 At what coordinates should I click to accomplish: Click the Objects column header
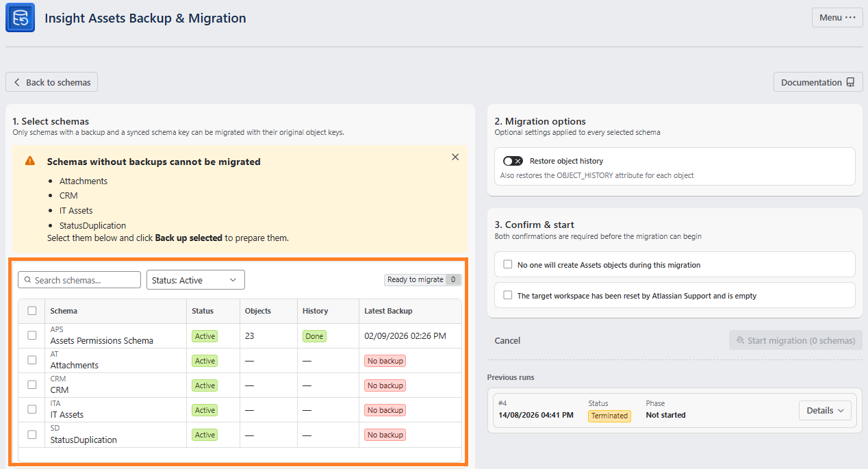click(x=258, y=311)
